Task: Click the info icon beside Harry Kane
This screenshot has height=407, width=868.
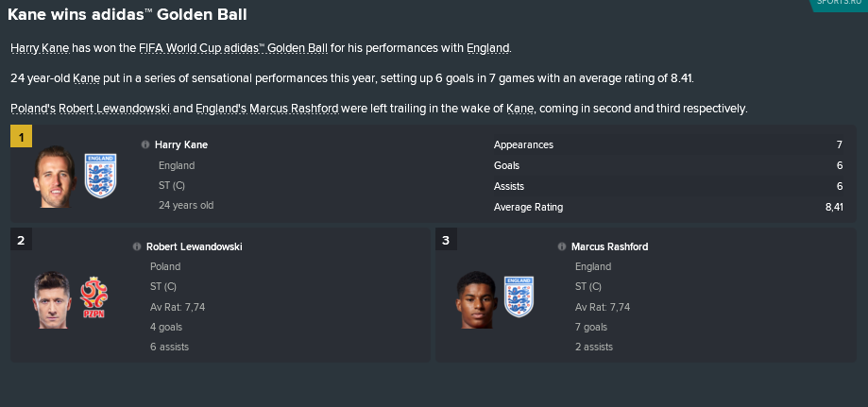Action: [145, 144]
